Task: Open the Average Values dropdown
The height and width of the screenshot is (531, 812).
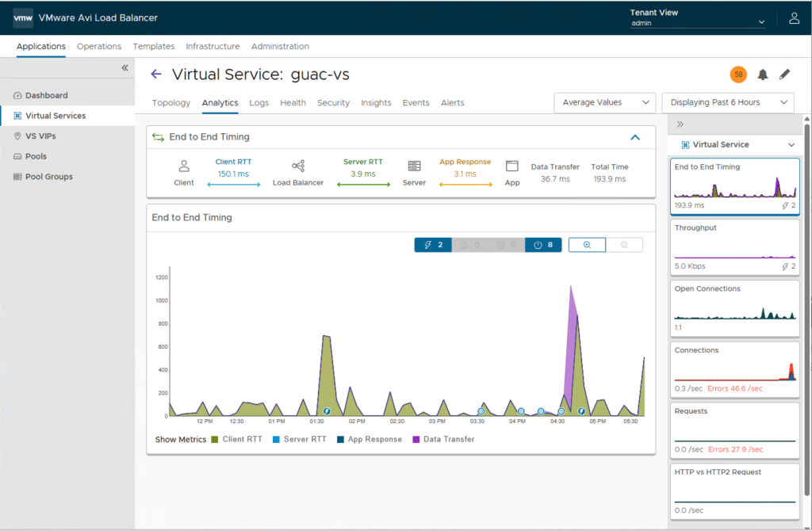Action: [604, 102]
